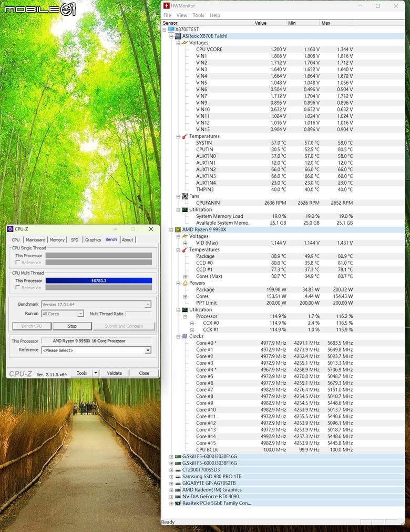Click the ASRock X870E Taichi motherboard icon

pyautogui.click(x=178, y=36)
